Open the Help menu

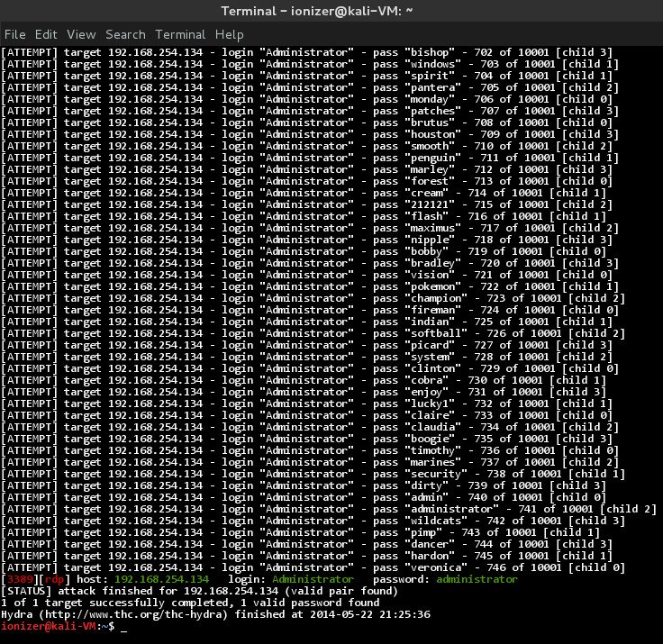(x=229, y=34)
